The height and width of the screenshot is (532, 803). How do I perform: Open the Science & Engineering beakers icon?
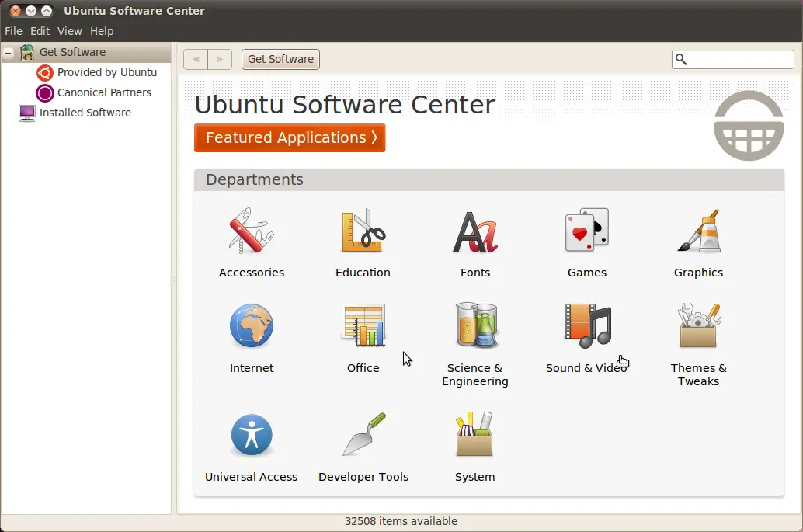475,325
